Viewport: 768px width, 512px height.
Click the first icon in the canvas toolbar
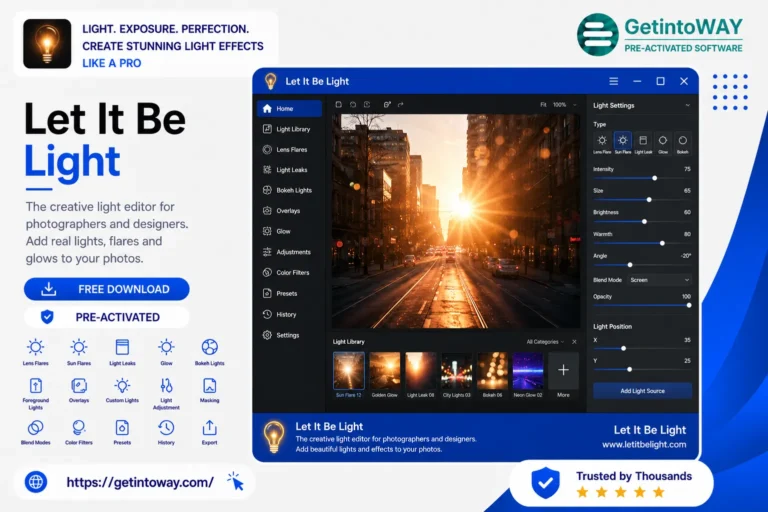[x=338, y=104]
